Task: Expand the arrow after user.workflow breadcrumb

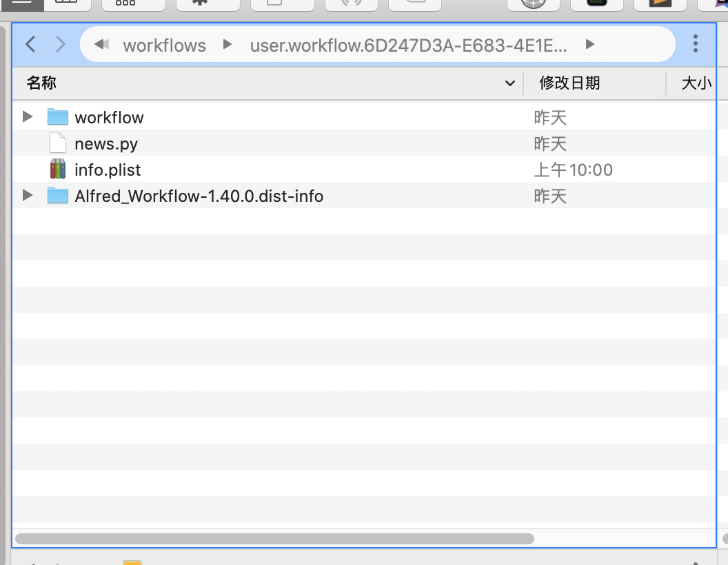Action: (x=590, y=45)
